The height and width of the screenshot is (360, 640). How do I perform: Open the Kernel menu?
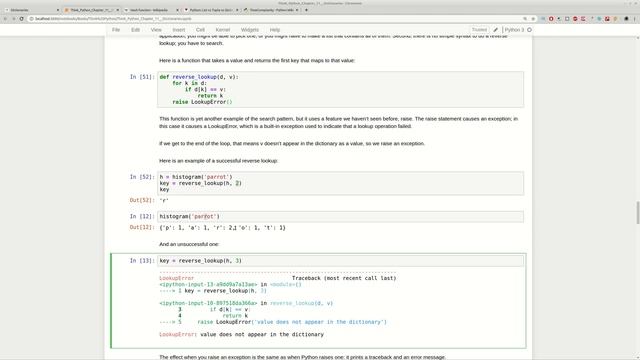[223, 30]
